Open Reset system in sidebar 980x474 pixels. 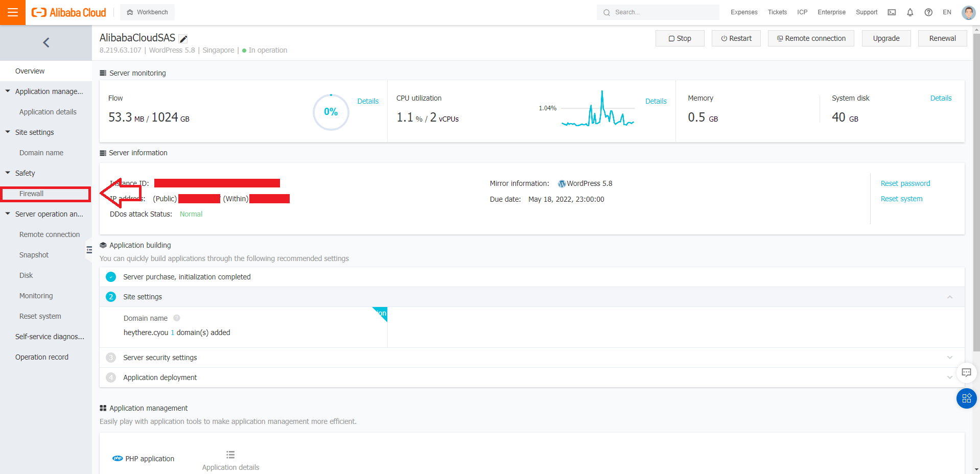coord(40,316)
